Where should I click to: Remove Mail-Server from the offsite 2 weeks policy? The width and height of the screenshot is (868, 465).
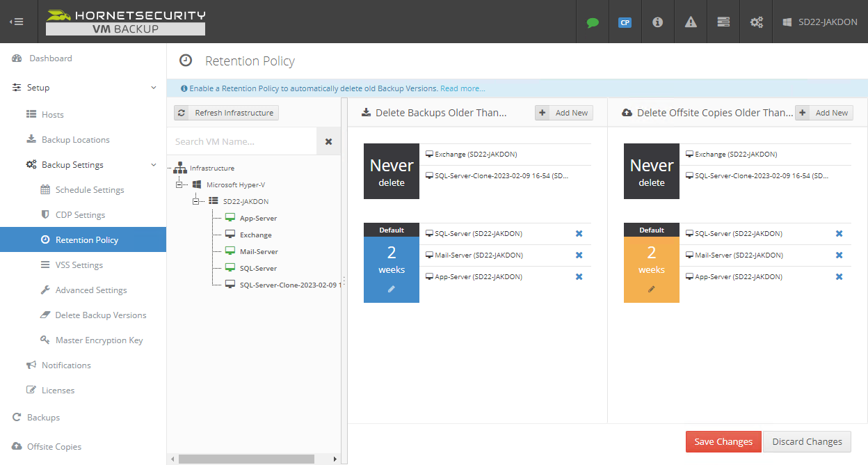click(839, 255)
